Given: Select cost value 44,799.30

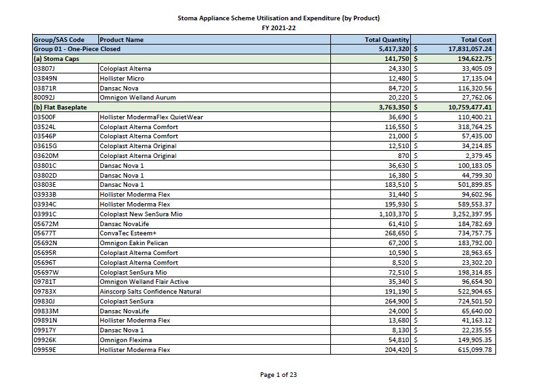Looking at the screenshot, I should click(x=453, y=176).
